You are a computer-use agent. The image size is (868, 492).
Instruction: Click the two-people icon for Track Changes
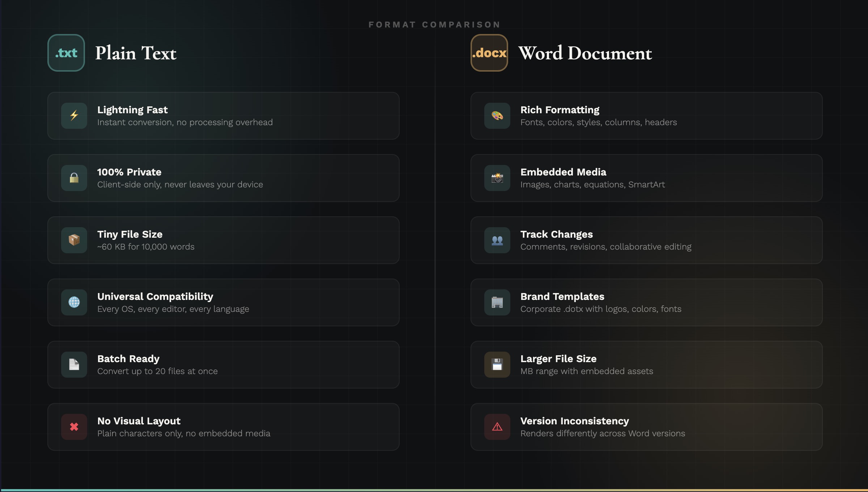point(497,240)
